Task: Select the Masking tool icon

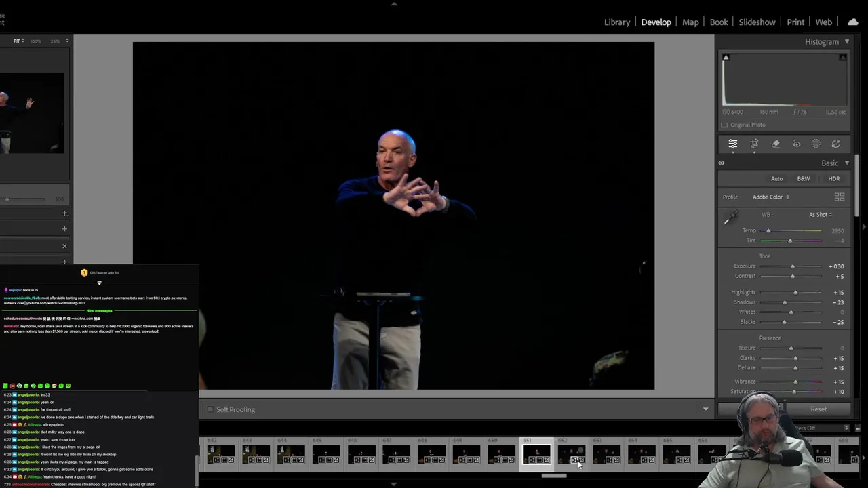Action: [x=816, y=144]
